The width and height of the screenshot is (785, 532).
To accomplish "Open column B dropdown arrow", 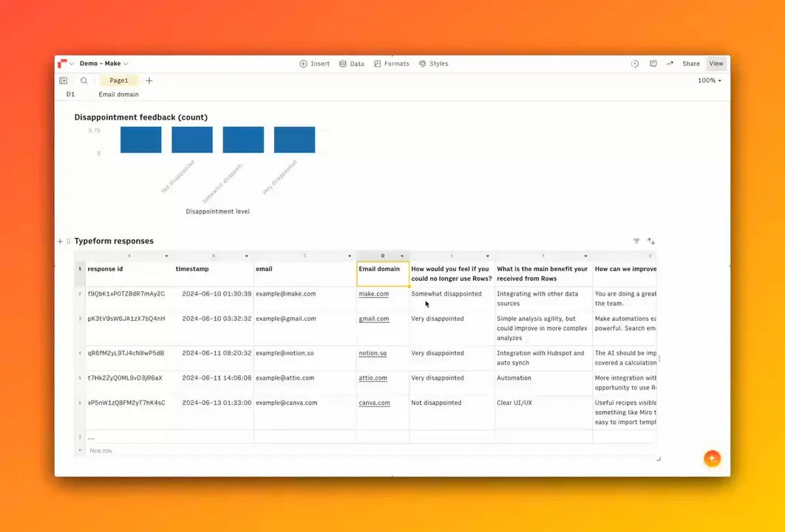I will click(246, 256).
